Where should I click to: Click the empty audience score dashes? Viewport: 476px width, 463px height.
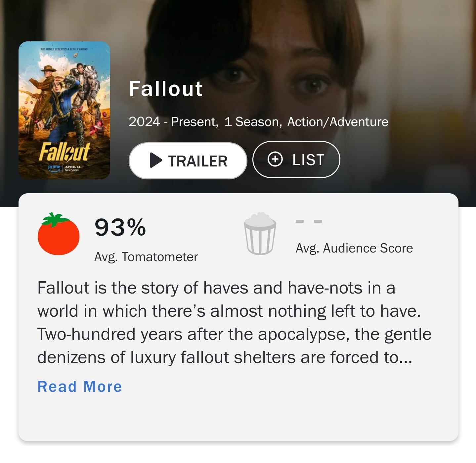coord(309,221)
